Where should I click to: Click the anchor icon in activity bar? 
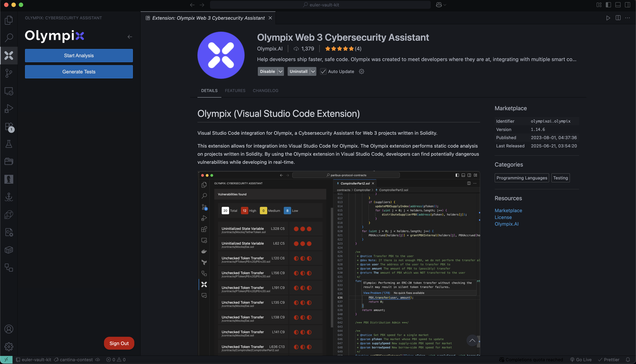[x=9, y=197]
